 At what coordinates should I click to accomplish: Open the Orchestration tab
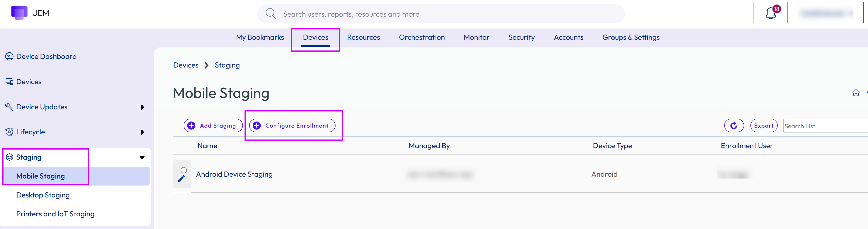422,37
